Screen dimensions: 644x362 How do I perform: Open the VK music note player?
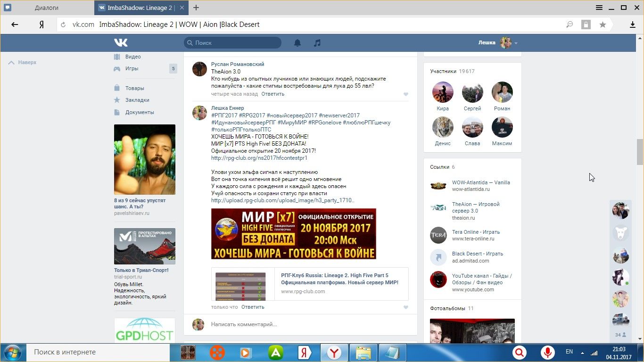pyautogui.click(x=317, y=43)
